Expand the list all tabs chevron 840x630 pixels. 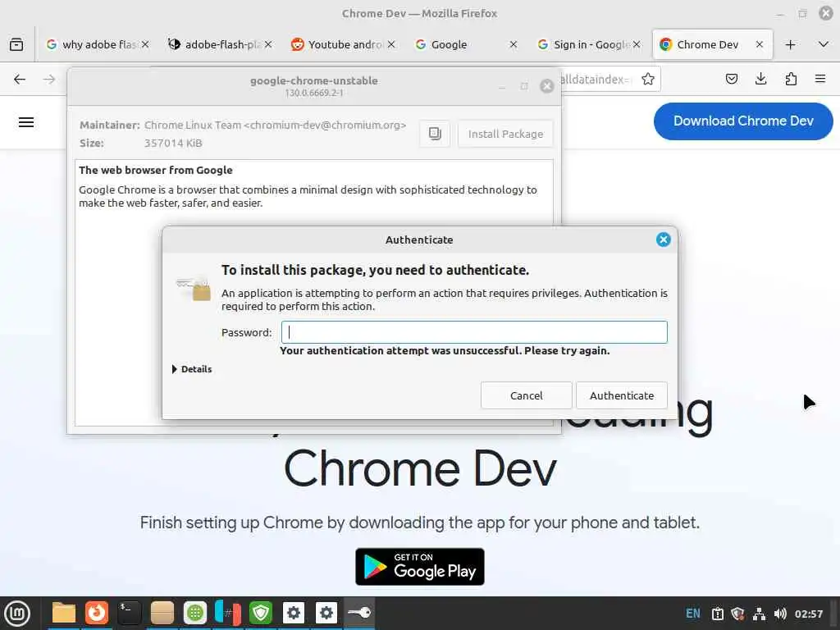824,44
